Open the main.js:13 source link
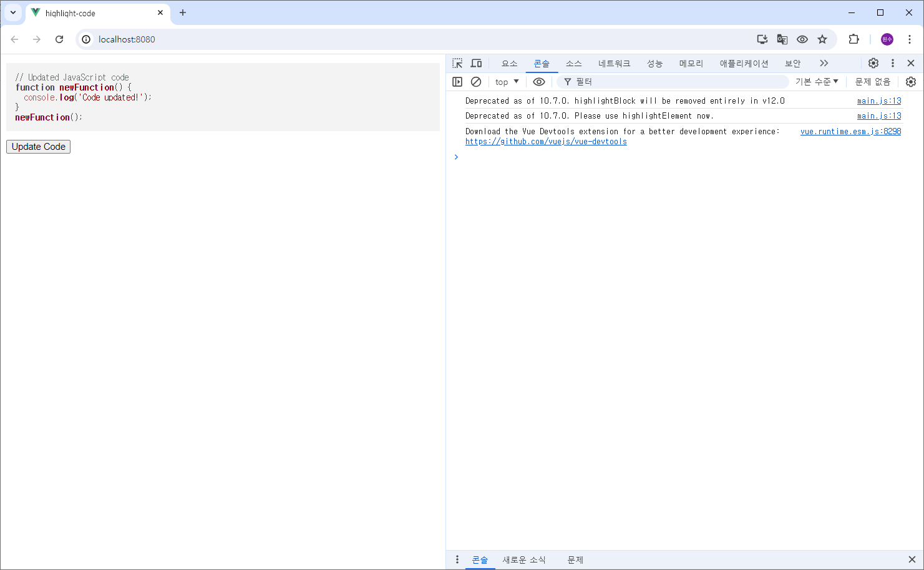This screenshot has width=924, height=570. [879, 101]
